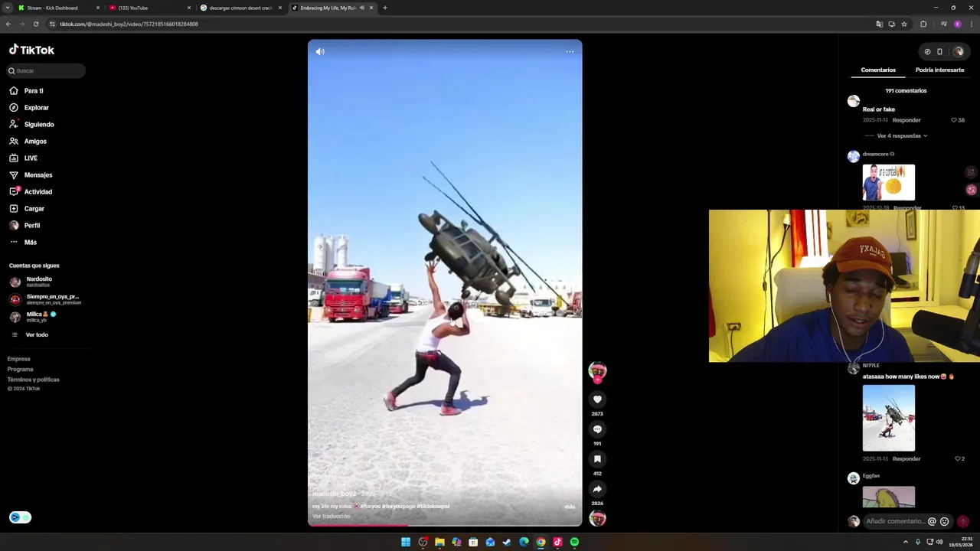980x551 pixels.
Task: Open Actividad notifications
Action: pos(38,191)
